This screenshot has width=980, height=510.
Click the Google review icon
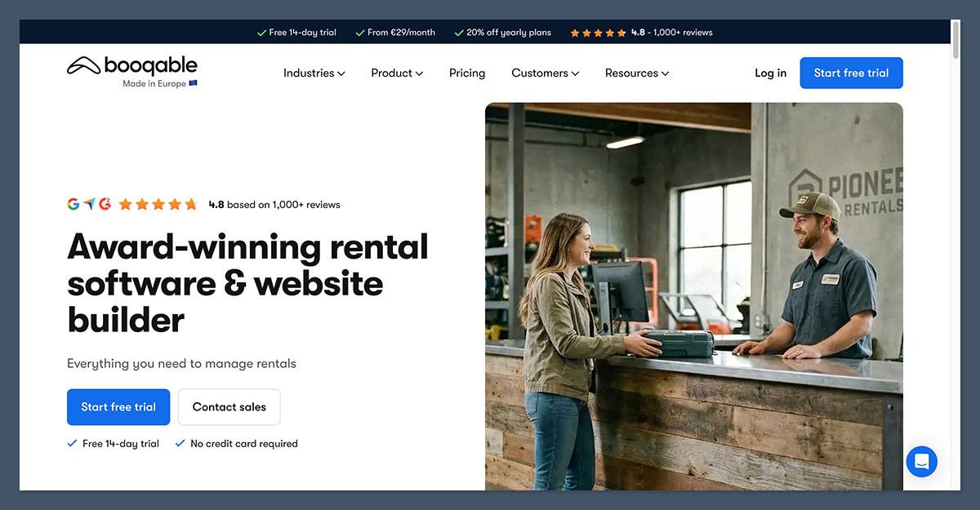pos(73,204)
